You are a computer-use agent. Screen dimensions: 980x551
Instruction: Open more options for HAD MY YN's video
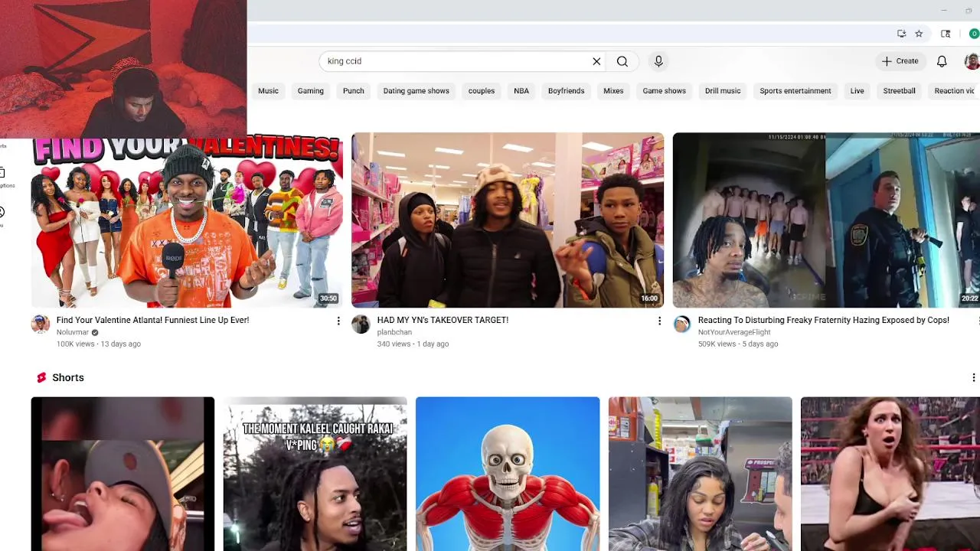[x=659, y=321]
